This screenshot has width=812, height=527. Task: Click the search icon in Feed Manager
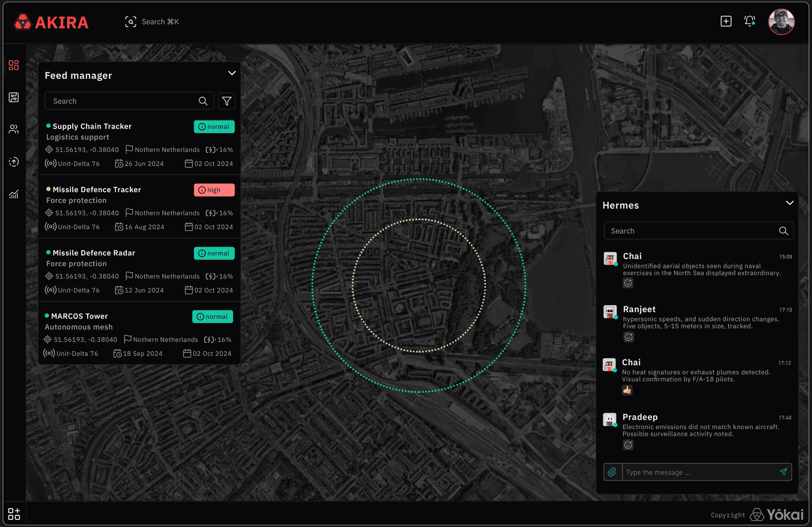[x=203, y=101]
